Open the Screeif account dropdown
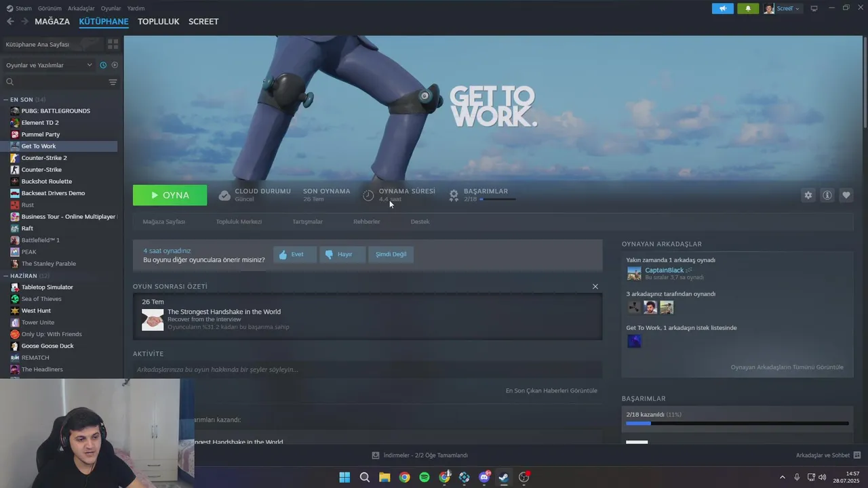Viewport: 868px width, 488px height. 783,8
